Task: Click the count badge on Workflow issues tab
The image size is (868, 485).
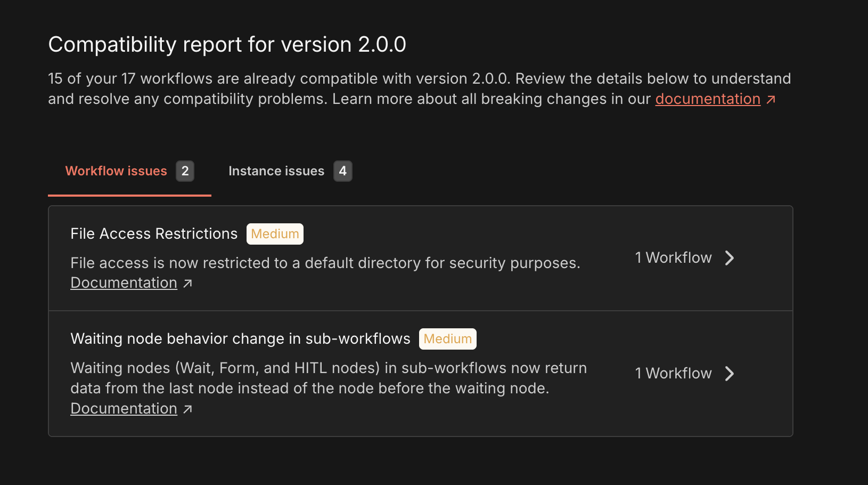Action: (185, 171)
